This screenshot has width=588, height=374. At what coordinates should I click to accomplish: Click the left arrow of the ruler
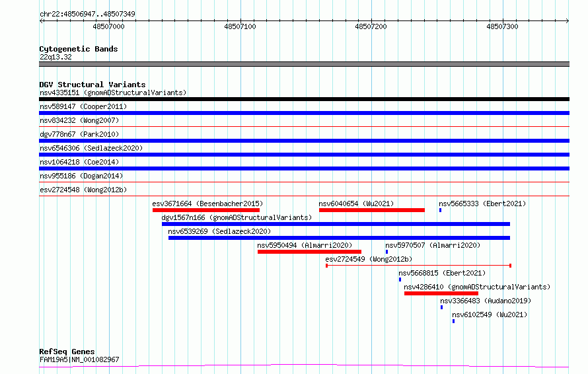41,20
